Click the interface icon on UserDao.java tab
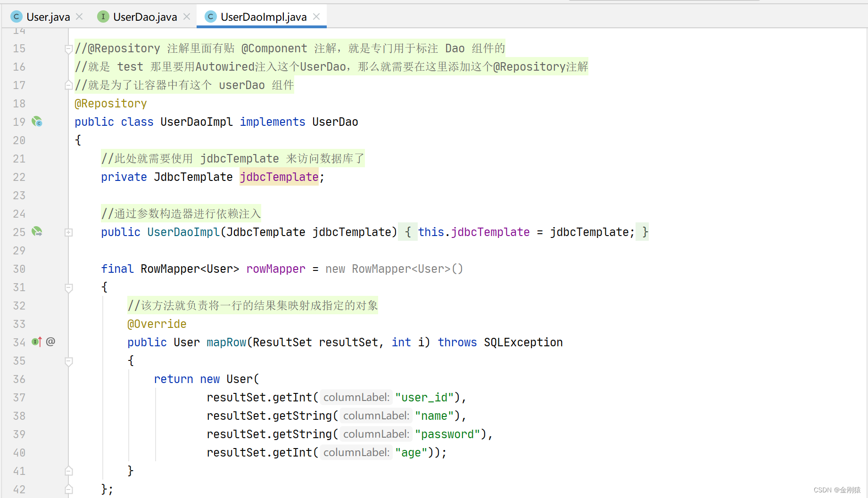Screen dimensions: 868x498 (x=103, y=17)
